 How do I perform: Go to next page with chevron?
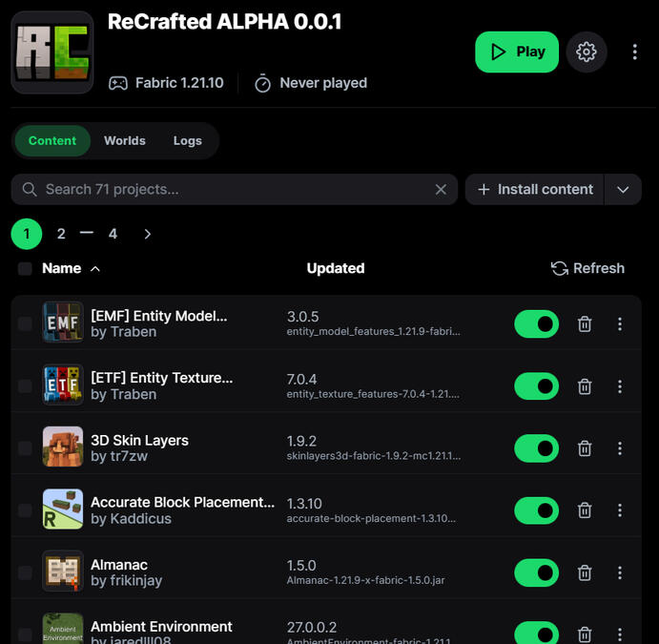tap(147, 234)
